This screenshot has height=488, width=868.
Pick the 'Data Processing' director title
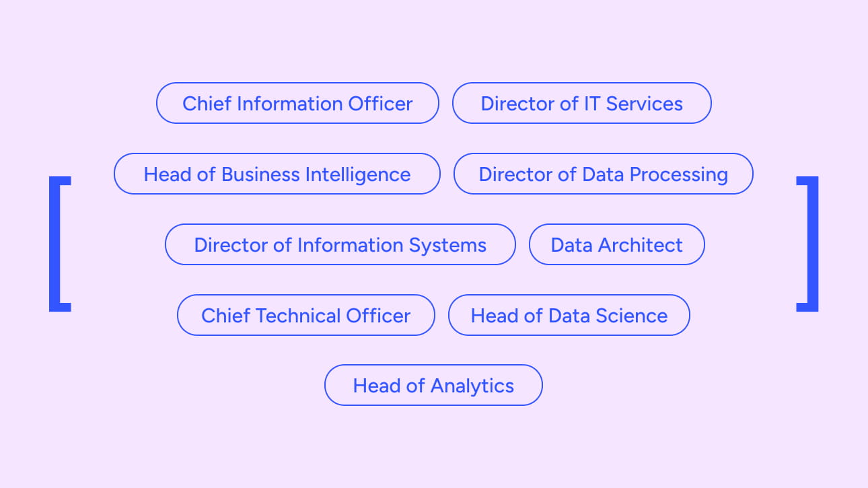[x=603, y=174]
